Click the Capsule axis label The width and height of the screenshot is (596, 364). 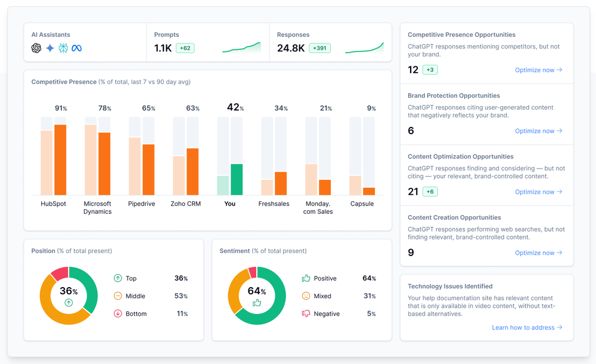pyautogui.click(x=362, y=204)
